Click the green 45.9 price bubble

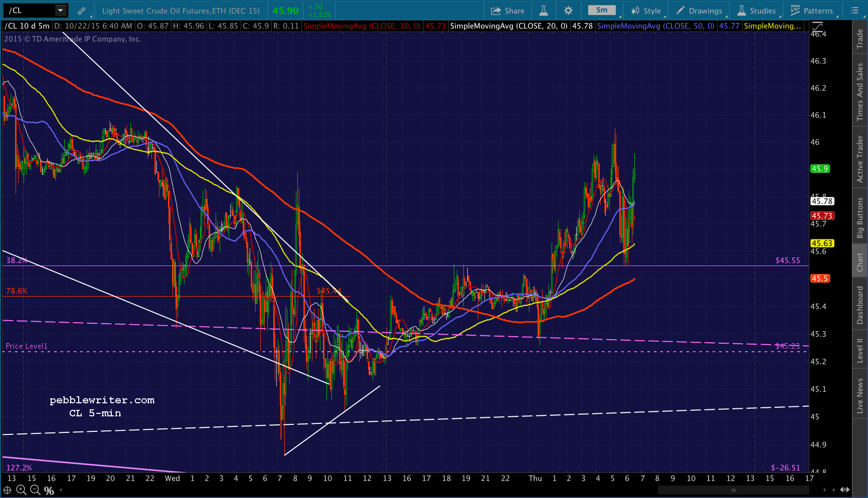click(x=820, y=169)
